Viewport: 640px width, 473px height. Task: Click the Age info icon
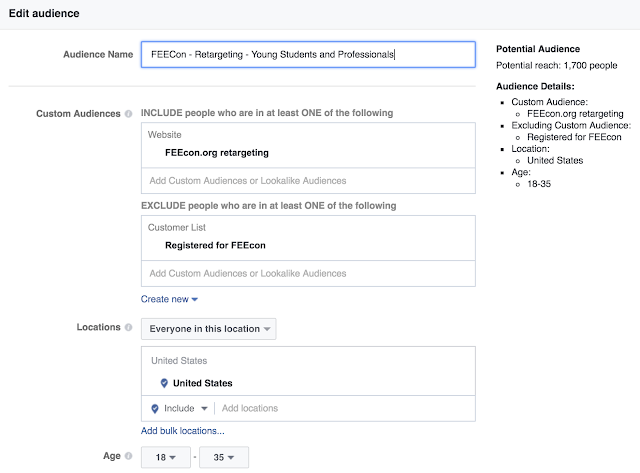pos(128,456)
